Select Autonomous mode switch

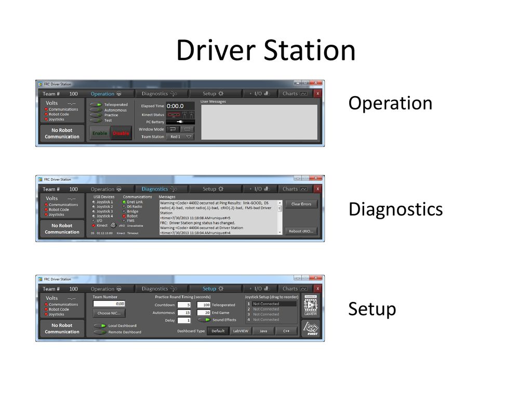click(96, 110)
